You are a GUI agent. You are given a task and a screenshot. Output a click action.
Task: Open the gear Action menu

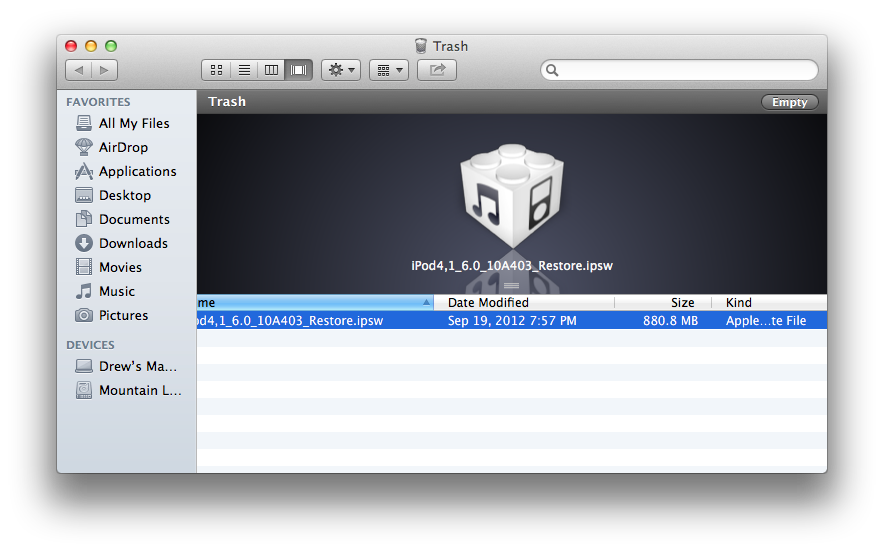coord(341,70)
